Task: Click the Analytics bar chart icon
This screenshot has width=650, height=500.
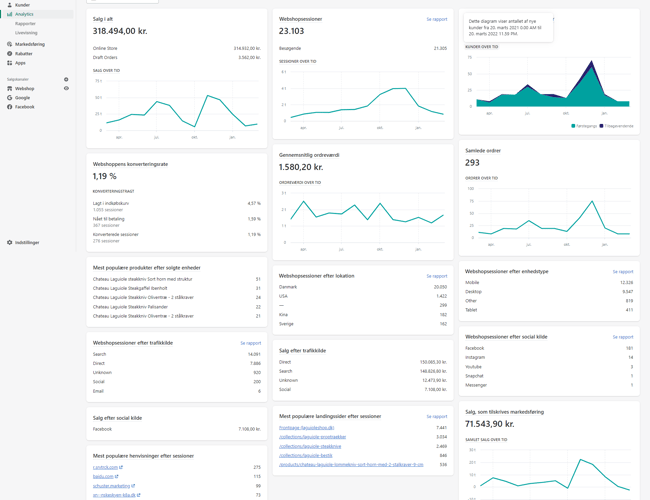Action: point(10,14)
